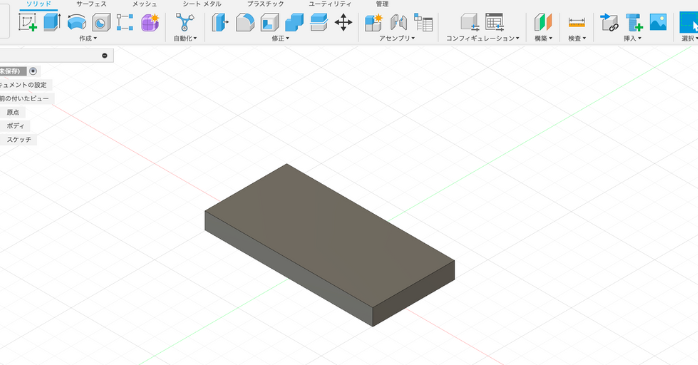
Task: Select the Offset Face tool
Action: point(319,22)
